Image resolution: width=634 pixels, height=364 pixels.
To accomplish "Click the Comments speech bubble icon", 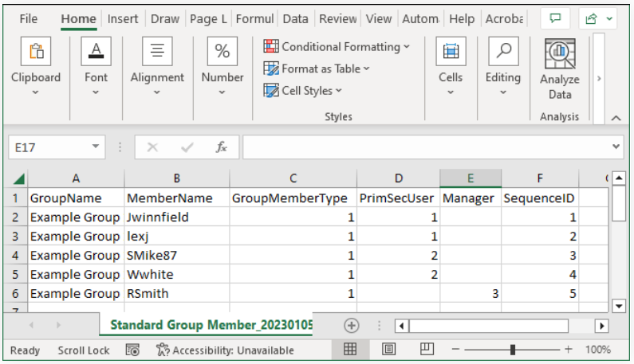I will (x=555, y=18).
